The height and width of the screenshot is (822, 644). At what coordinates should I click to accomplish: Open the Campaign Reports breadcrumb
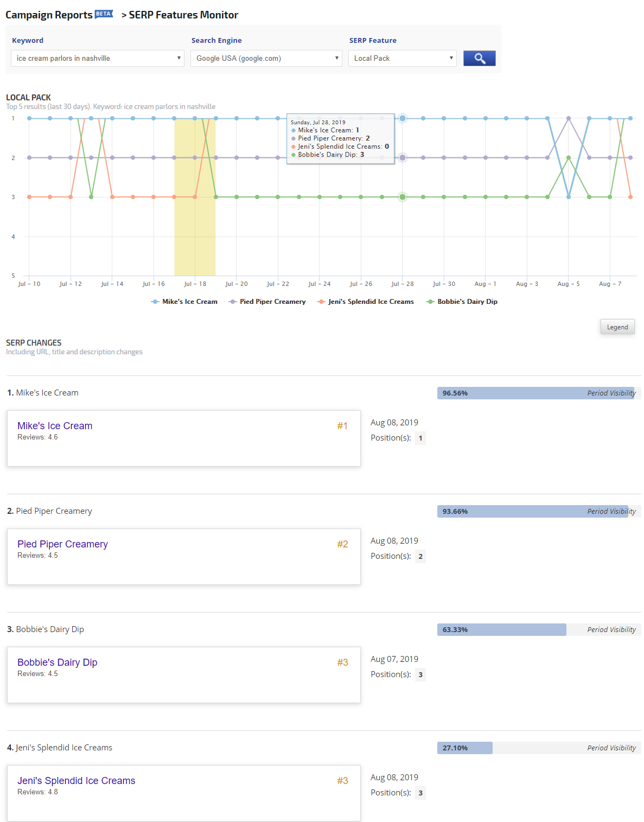49,15
